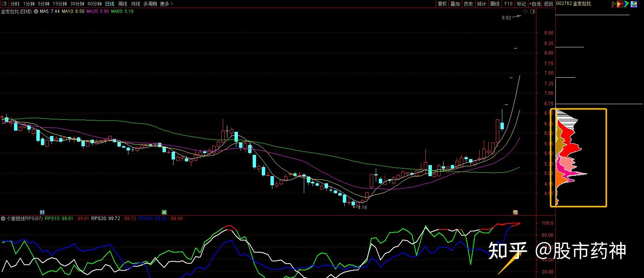
Task: Select the 5分钟 period tab
Action: click(x=44, y=4)
